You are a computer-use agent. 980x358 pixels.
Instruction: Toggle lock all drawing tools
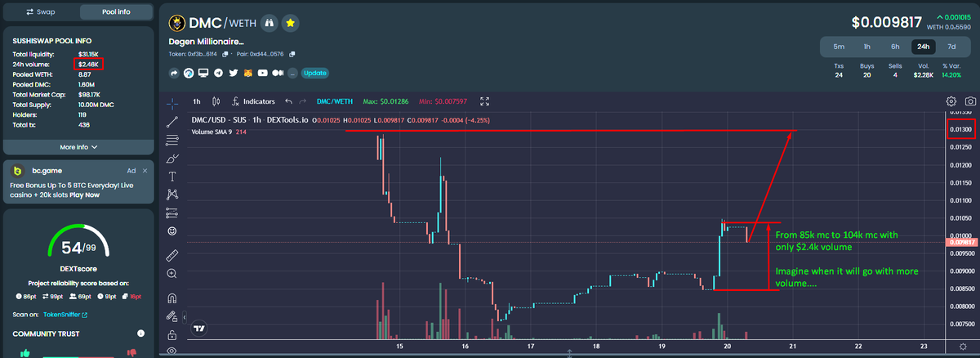pos(172,335)
